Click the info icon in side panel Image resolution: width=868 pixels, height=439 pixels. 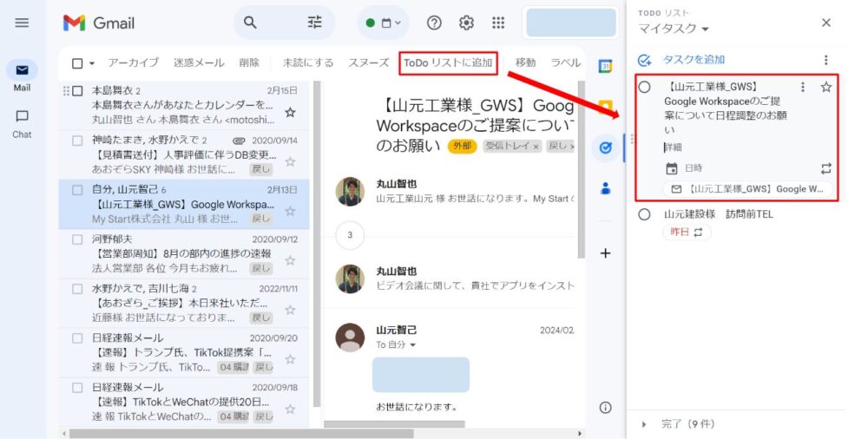point(606,408)
